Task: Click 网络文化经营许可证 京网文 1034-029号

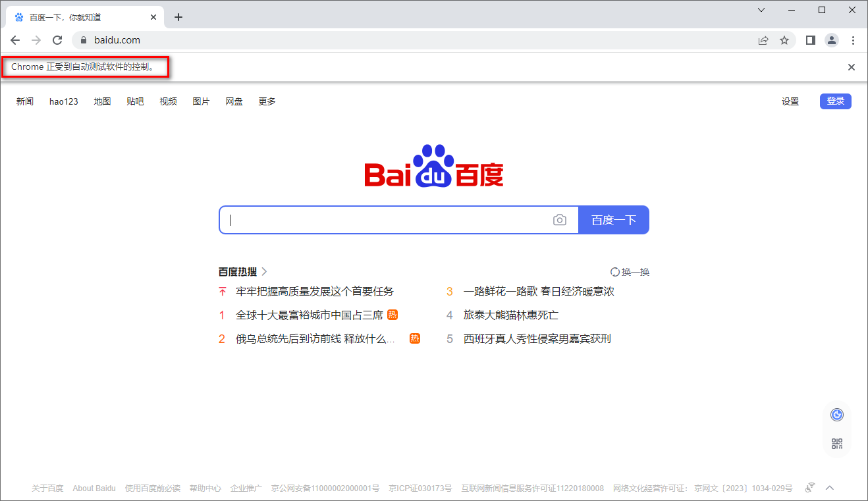Action: [703, 488]
